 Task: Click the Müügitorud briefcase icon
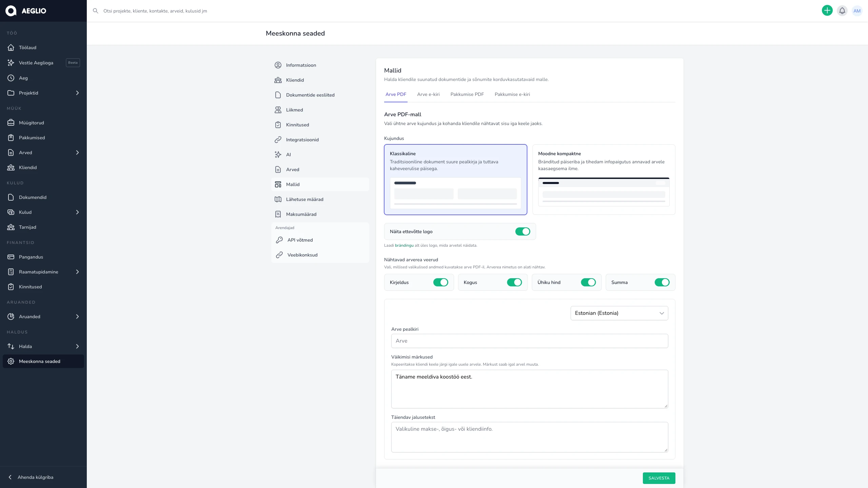(11, 123)
